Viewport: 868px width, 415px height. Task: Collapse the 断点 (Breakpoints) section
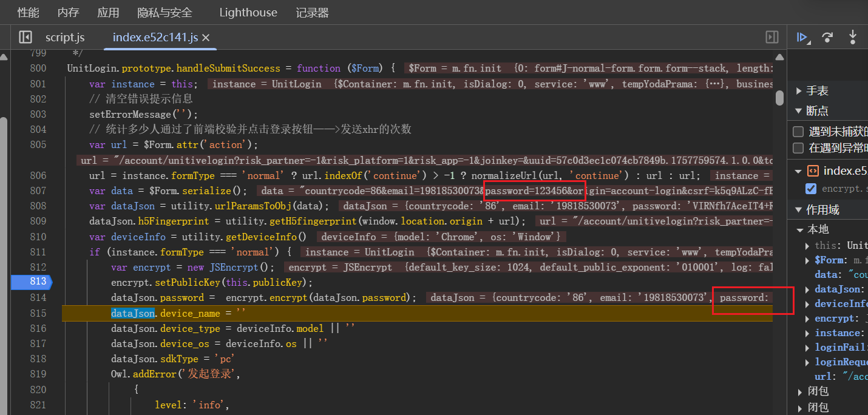tap(799, 111)
